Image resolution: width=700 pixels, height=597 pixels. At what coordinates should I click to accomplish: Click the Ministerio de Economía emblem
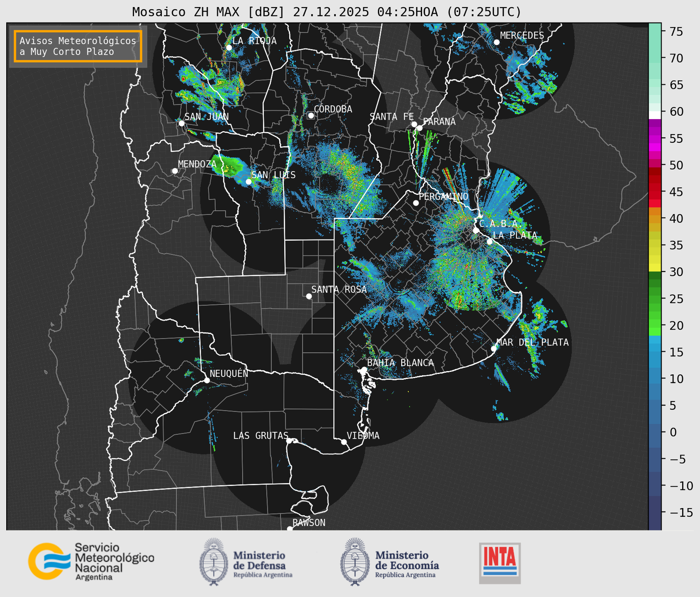pyautogui.click(x=354, y=562)
